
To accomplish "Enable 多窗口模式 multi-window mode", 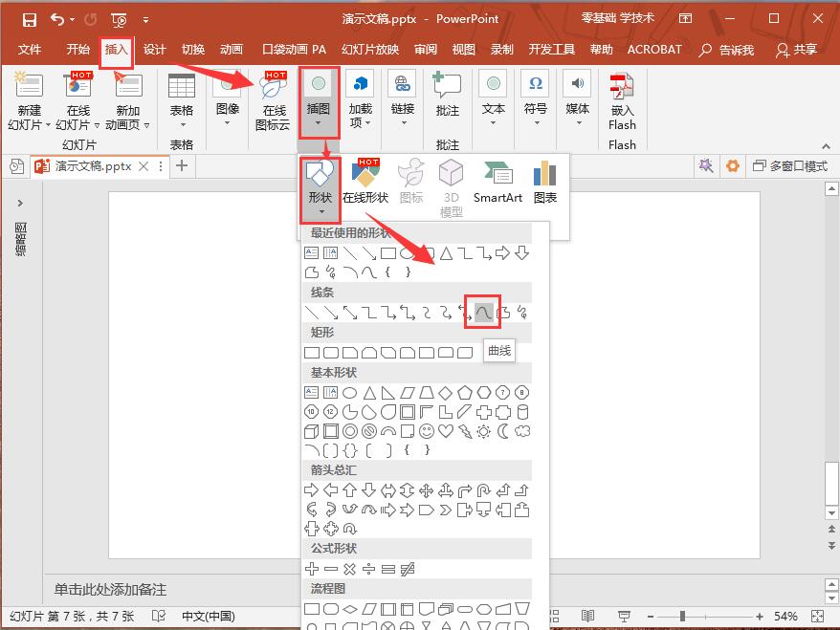I will pyautogui.click(x=790, y=166).
